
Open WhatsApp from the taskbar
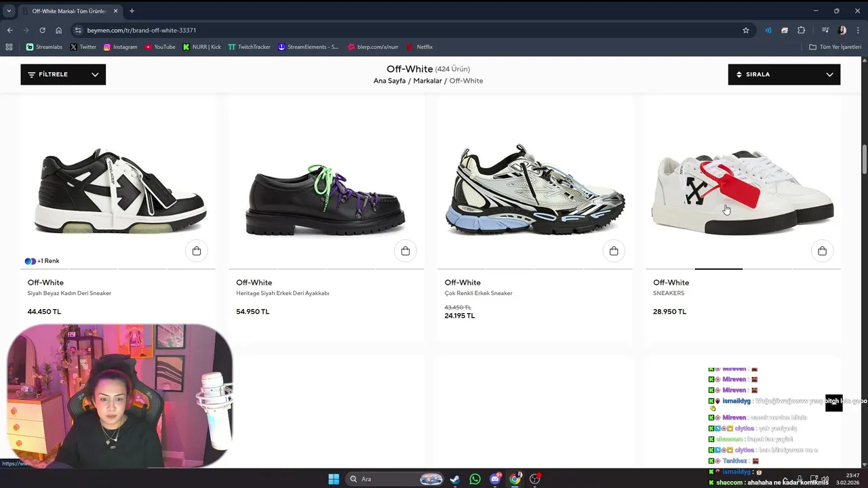[x=475, y=479]
